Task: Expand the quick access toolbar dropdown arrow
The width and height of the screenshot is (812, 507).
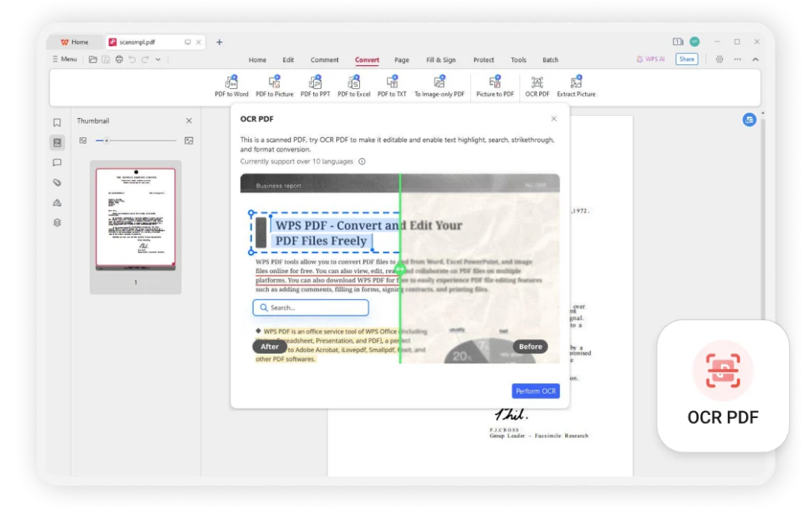Action: (x=158, y=60)
